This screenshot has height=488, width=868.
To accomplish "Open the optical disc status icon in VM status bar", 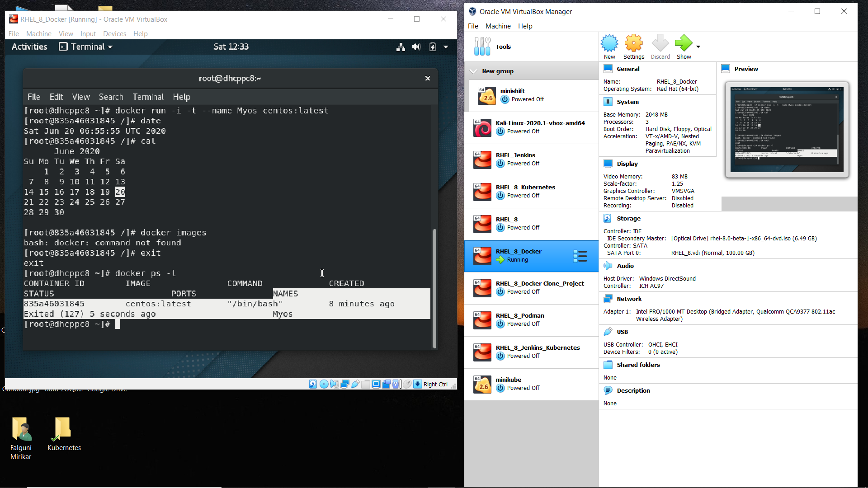I will tap(324, 384).
